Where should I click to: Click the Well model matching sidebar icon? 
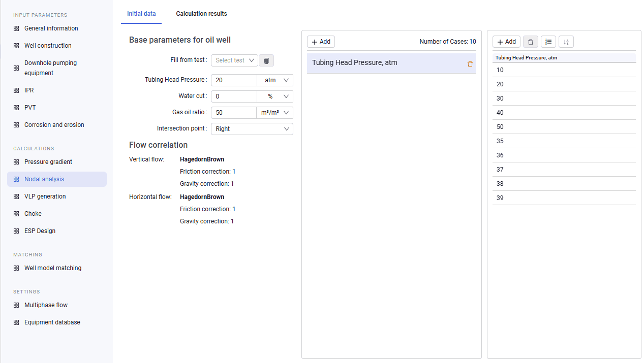16,268
